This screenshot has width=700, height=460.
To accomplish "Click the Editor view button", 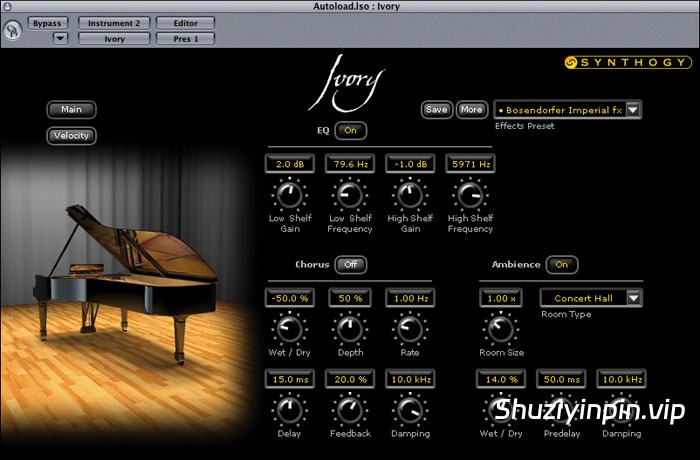I will click(x=185, y=23).
